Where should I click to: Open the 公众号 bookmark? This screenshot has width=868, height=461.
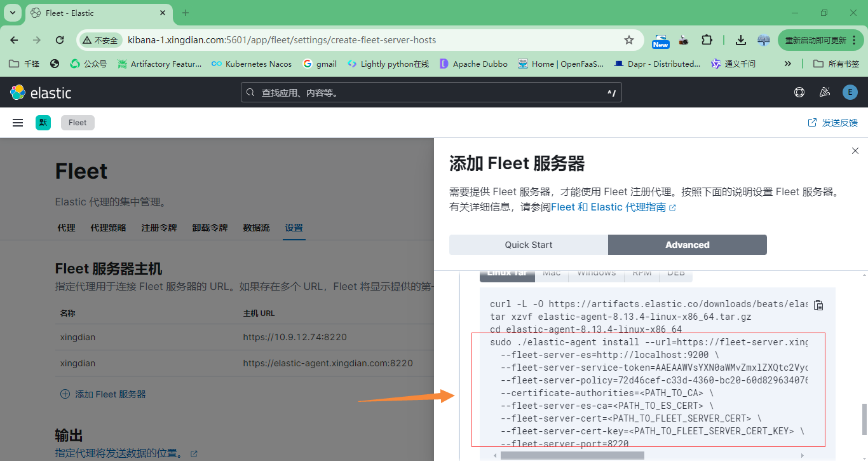pyautogui.click(x=88, y=64)
